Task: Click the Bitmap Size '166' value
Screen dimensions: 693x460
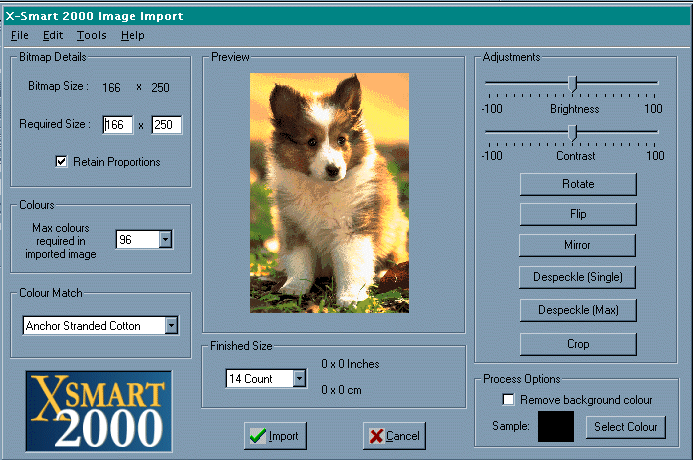Action: [x=111, y=87]
